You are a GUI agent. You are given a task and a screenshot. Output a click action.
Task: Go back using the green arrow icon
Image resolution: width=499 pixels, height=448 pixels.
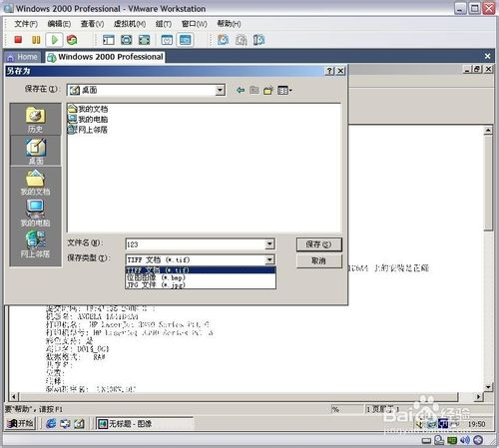pos(241,90)
